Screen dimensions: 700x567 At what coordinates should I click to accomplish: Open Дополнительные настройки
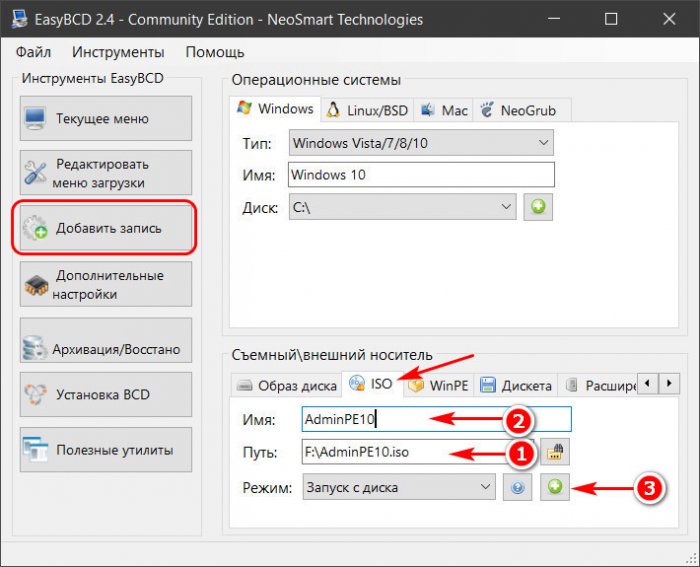point(106,284)
